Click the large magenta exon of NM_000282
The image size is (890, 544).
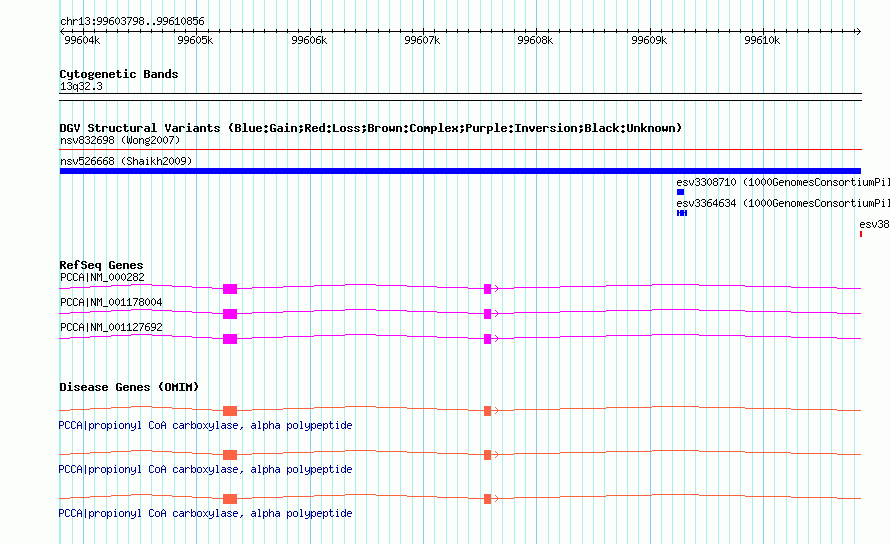[230, 289]
